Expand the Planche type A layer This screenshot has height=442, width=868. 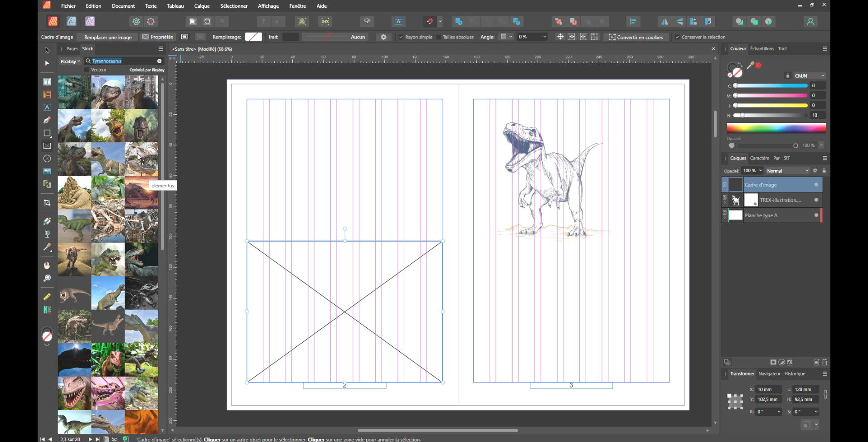click(724, 218)
